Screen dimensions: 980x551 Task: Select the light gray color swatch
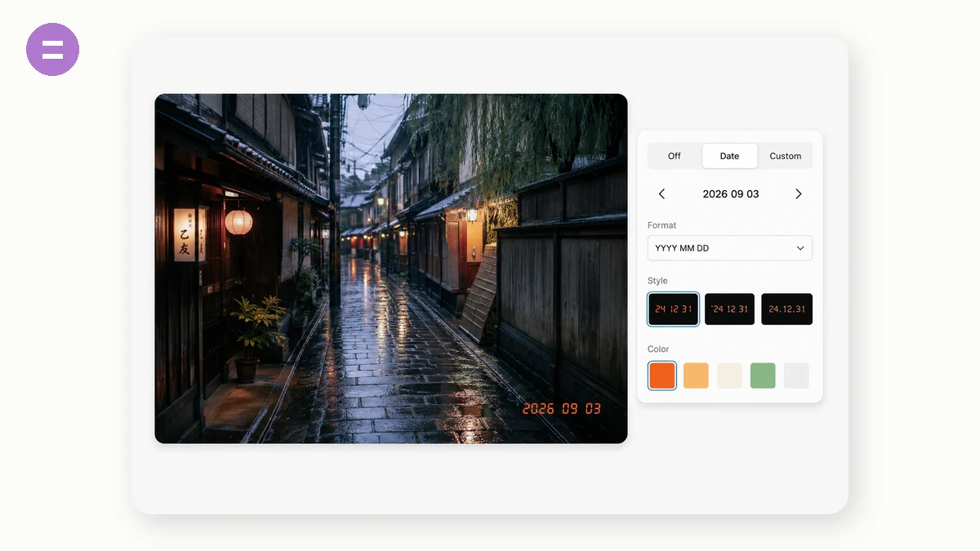[x=796, y=375]
